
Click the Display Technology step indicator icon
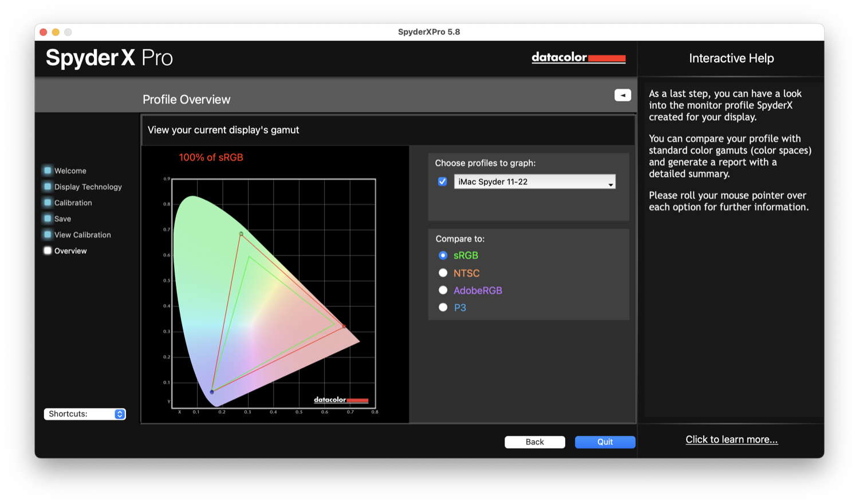point(48,186)
